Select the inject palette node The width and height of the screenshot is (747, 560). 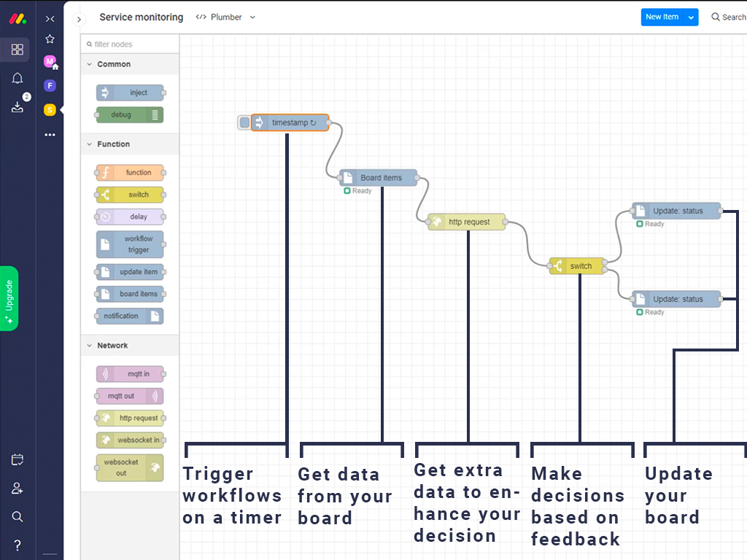pyautogui.click(x=130, y=93)
